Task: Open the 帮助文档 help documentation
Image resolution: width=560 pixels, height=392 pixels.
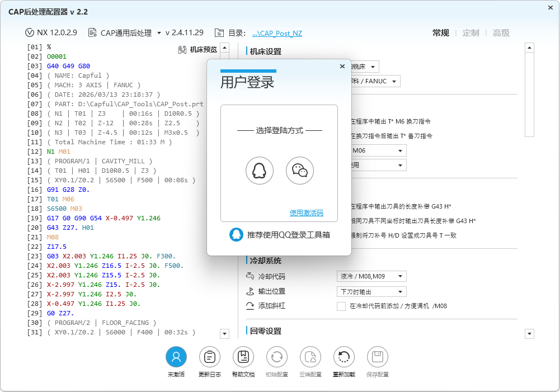Action: pyautogui.click(x=243, y=357)
